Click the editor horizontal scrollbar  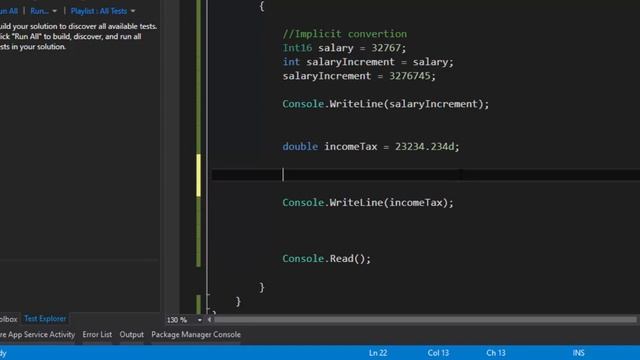(x=425, y=320)
